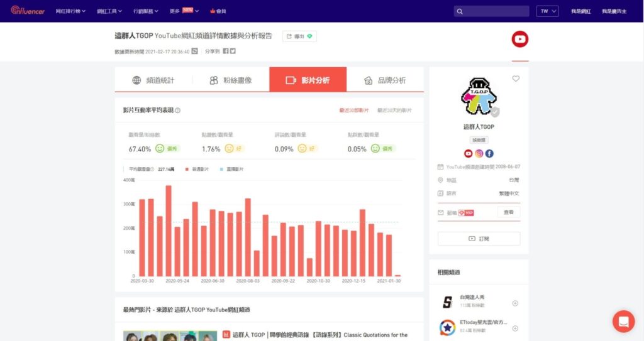Open the 粉絲畫像 tab
The height and width of the screenshot is (341, 644).
click(x=231, y=80)
